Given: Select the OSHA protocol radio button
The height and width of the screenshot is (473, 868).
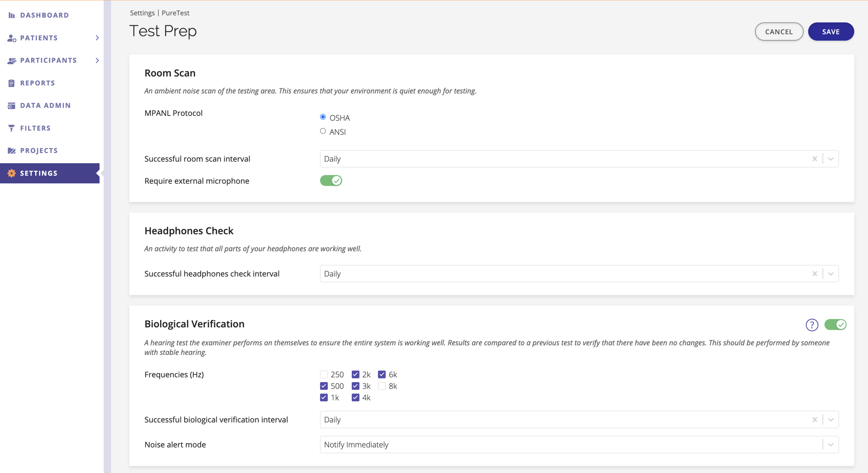Looking at the screenshot, I should [x=323, y=117].
